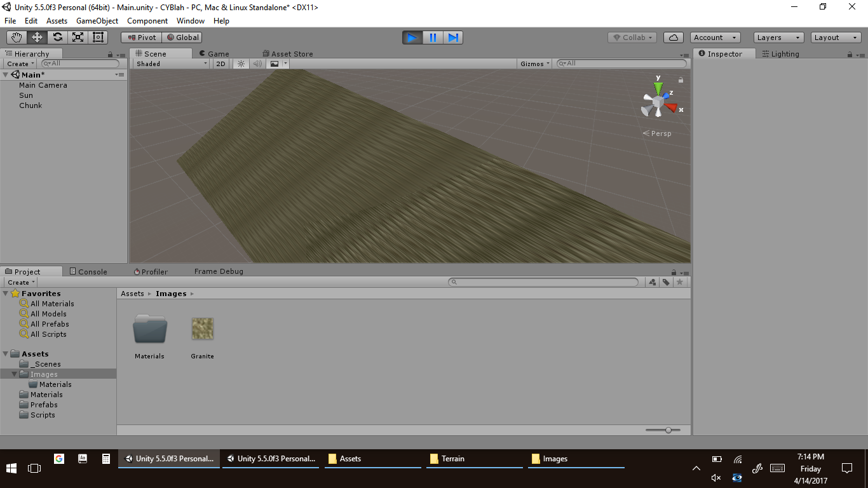
Task: Open Windows Start menu
Action: coord(11,468)
